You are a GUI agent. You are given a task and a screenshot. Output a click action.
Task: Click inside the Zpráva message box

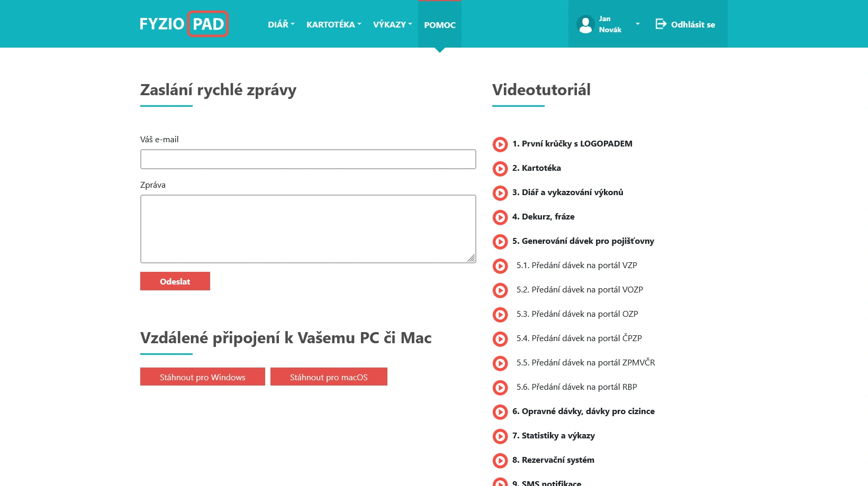308,228
